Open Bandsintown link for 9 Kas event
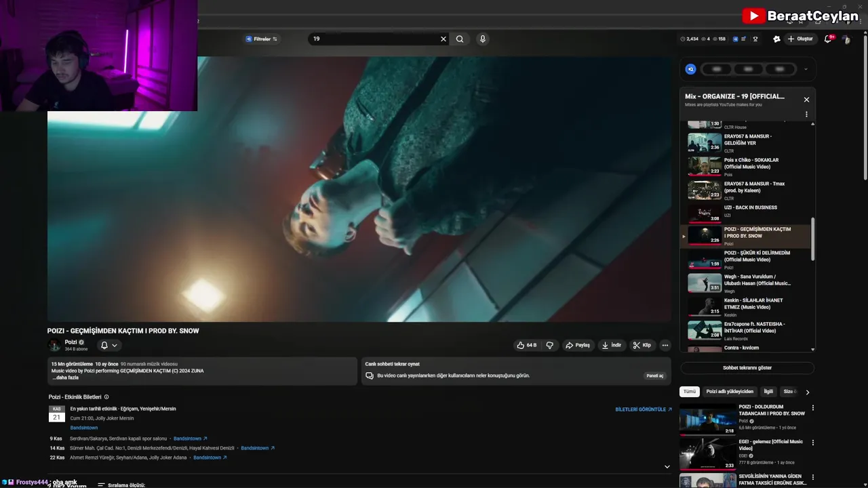Screen dimensions: 868x488 coord(190,439)
